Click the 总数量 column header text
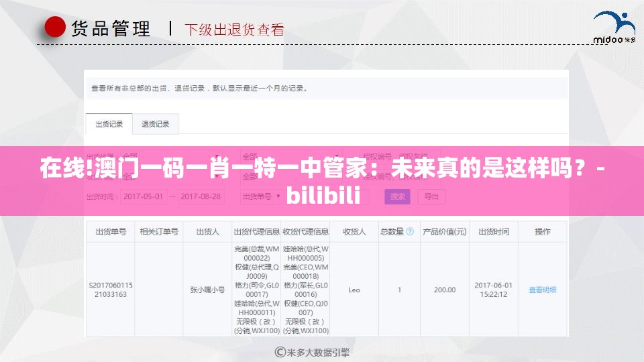The width and height of the screenshot is (644, 362). point(392,231)
